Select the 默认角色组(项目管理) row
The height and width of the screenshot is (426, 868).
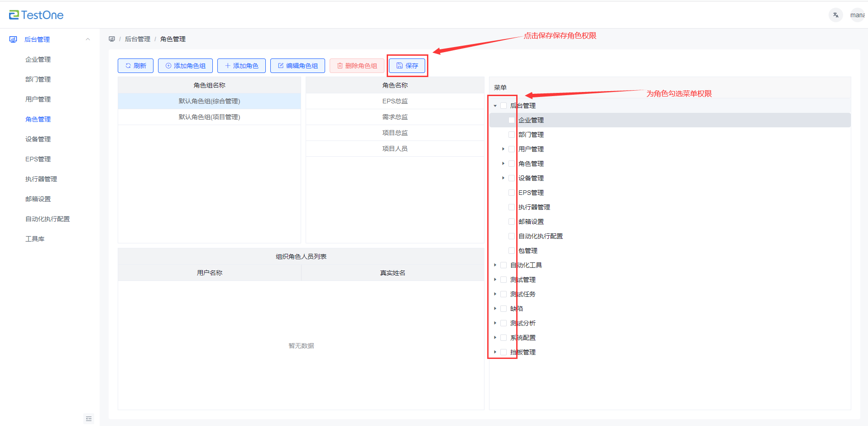point(209,117)
